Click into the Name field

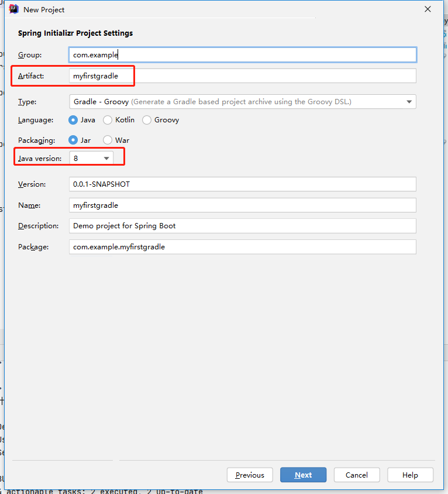pos(243,205)
